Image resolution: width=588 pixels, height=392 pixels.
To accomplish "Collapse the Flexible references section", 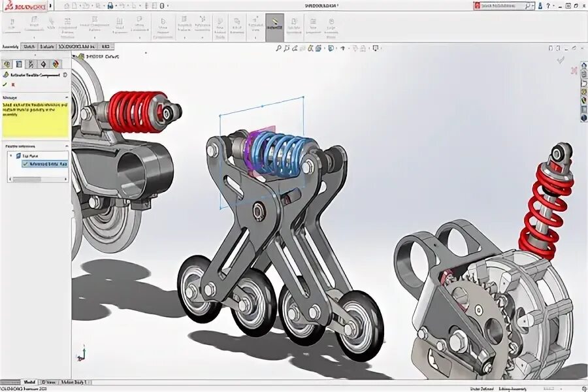I will [x=67, y=146].
